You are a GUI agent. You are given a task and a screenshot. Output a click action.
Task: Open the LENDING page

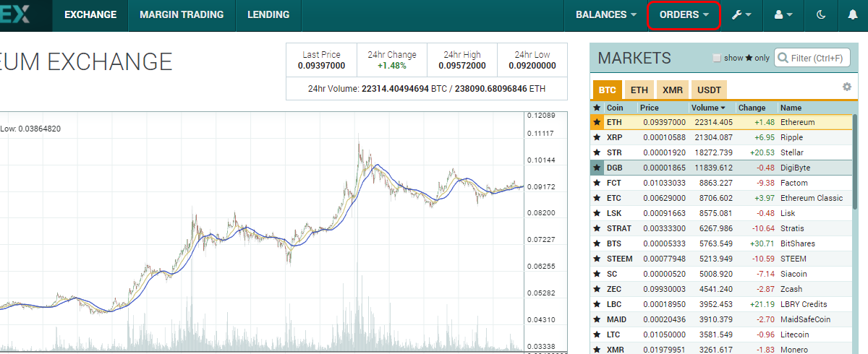[x=268, y=14]
